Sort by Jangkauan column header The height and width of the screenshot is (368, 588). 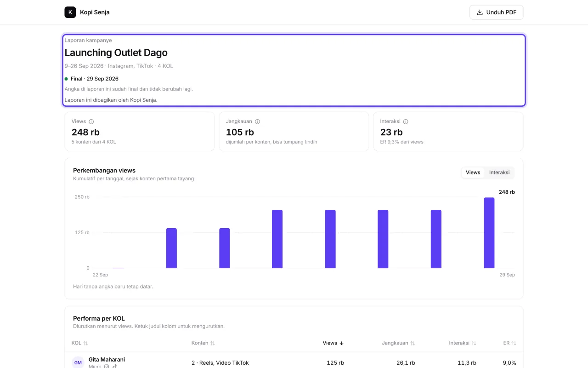click(x=398, y=343)
